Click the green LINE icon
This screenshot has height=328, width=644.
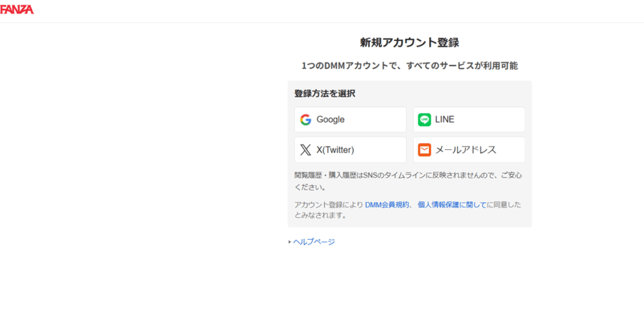[x=425, y=120]
